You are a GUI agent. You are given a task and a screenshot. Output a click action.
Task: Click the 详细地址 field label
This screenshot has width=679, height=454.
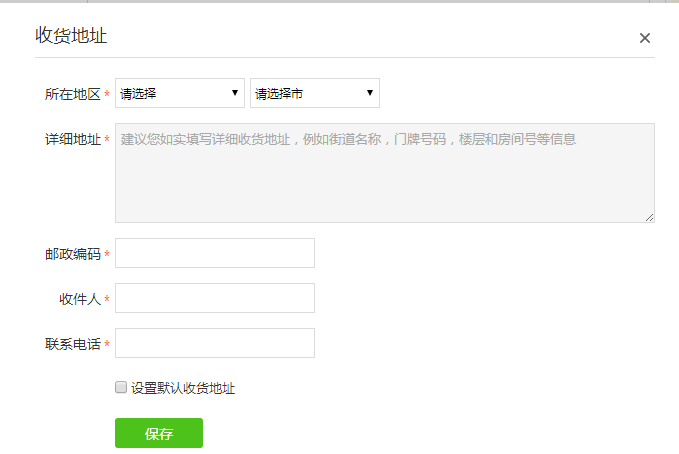tap(72, 140)
